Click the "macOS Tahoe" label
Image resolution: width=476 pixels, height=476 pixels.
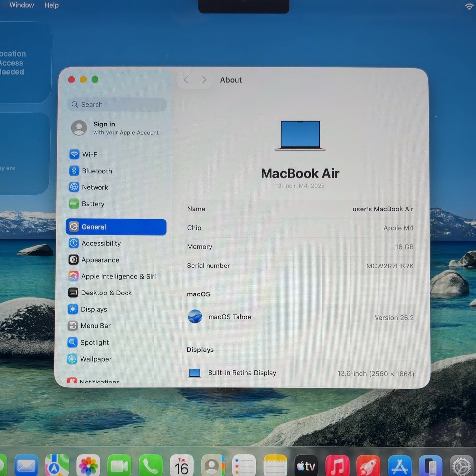click(230, 317)
